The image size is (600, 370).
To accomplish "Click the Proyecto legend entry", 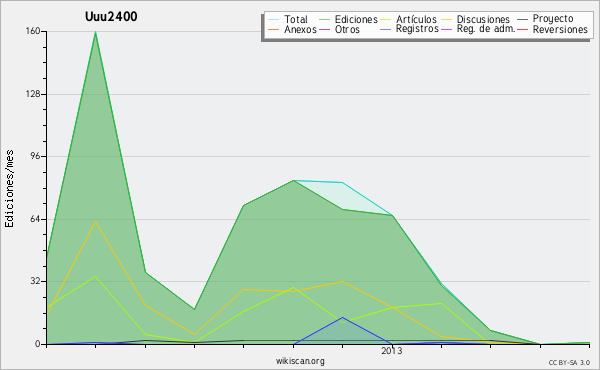I will [x=553, y=19].
